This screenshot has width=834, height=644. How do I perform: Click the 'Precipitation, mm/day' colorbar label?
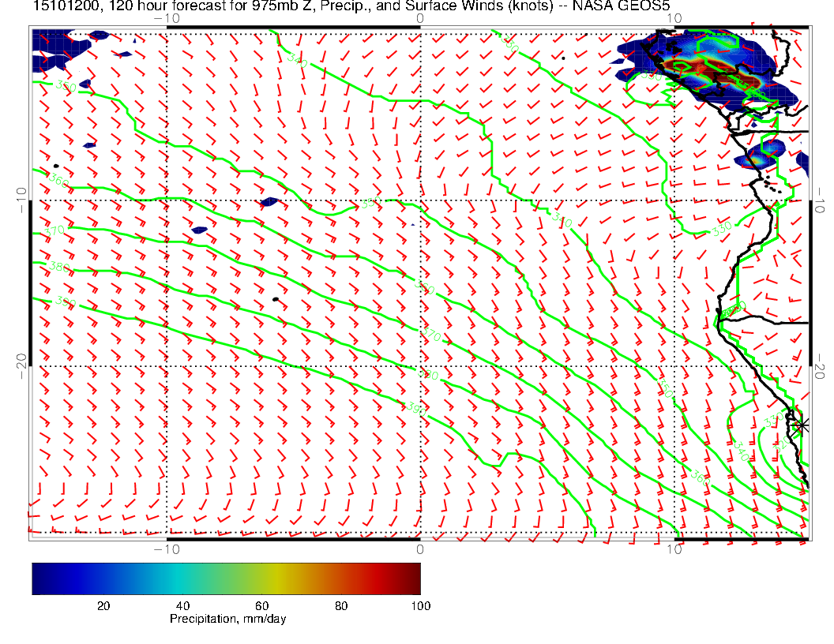[x=227, y=620]
